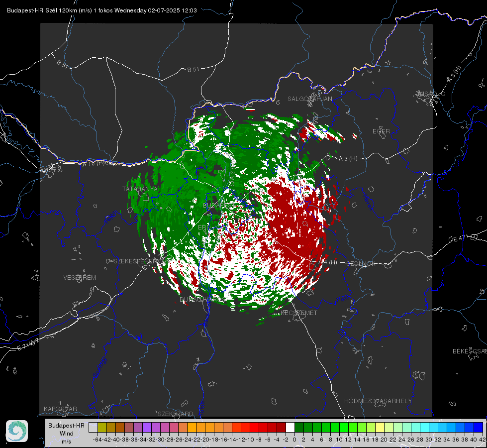Pick the dark blue swatch between 40 and 42
Viewport: 487px width, 448px height.
(x=479, y=427)
